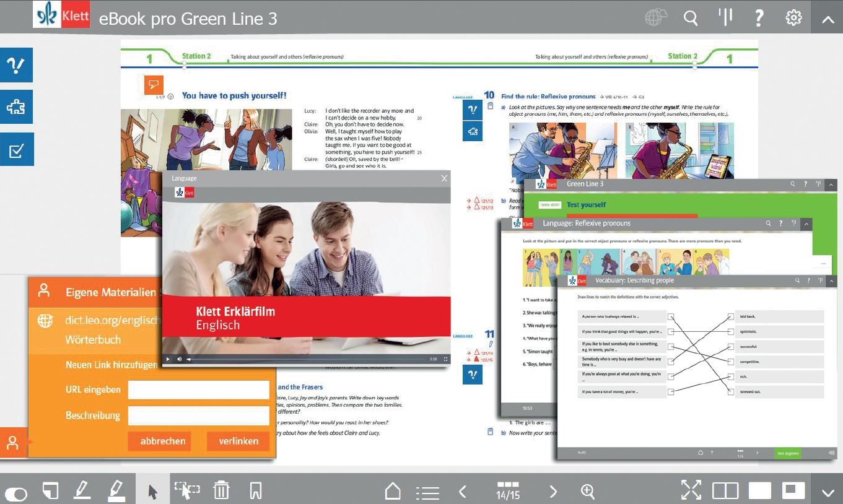Go to the previous page
The image size is (843, 504).
tap(462, 492)
